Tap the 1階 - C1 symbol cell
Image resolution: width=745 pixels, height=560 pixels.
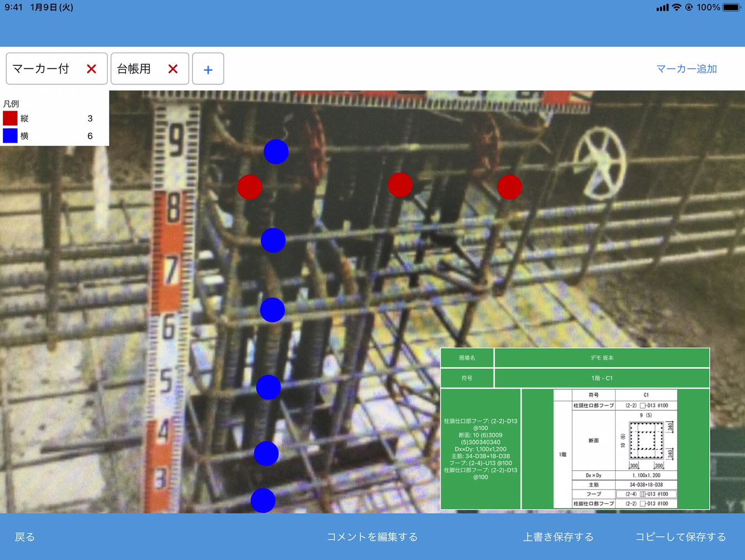[602, 378]
